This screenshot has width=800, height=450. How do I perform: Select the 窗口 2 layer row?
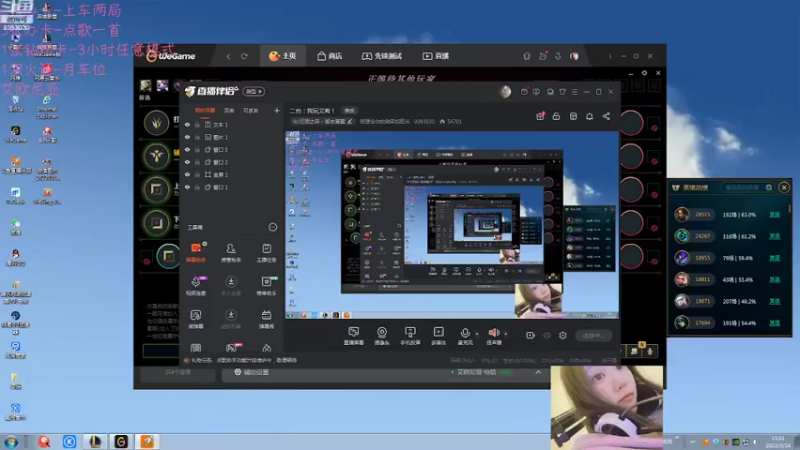(230, 162)
